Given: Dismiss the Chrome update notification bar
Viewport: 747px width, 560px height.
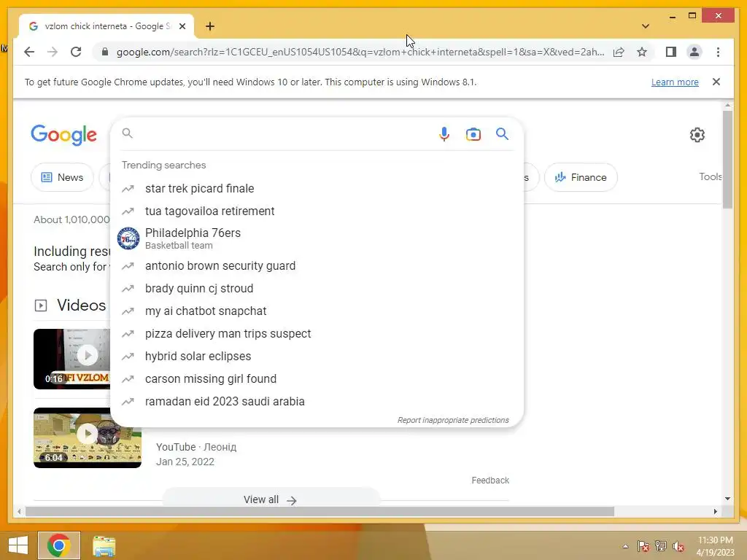Looking at the screenshot, I should [716, 82].
